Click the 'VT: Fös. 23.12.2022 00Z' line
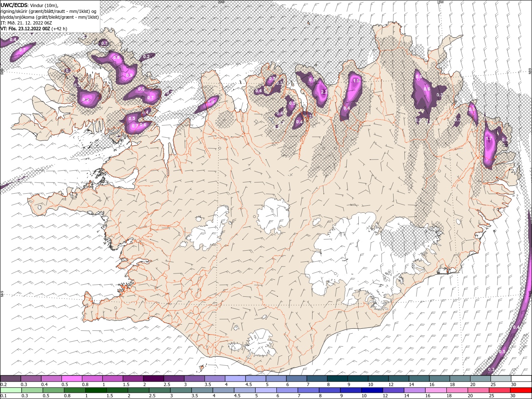Viewport: 532px width, 399px height. point(25,29)
